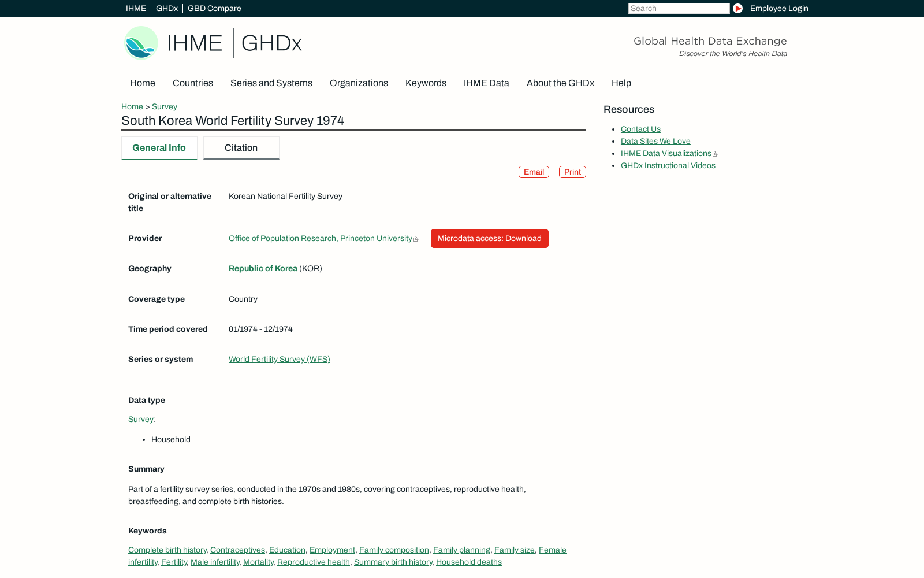Click the Fertility keyword link
The height and width of the screenshot is (578, 924).
174,562
